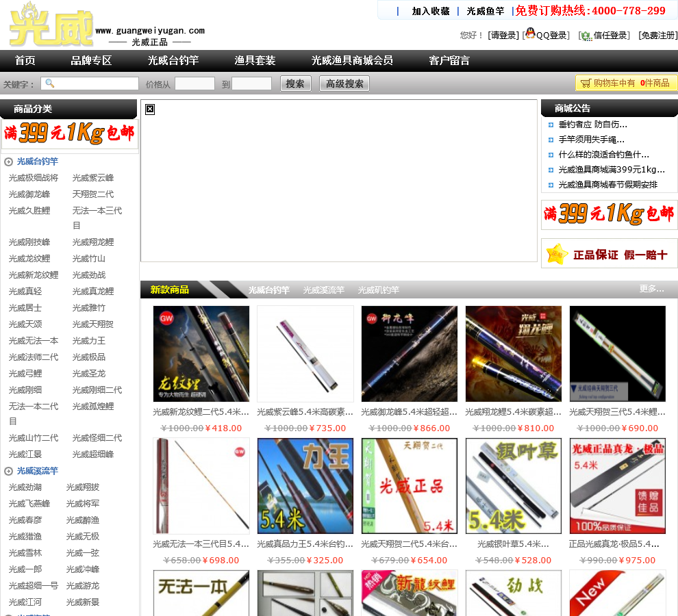Select 光威游龙 under 光威溪流竿
The height and width of the screenshot is (616, 678).
point(83,586)
